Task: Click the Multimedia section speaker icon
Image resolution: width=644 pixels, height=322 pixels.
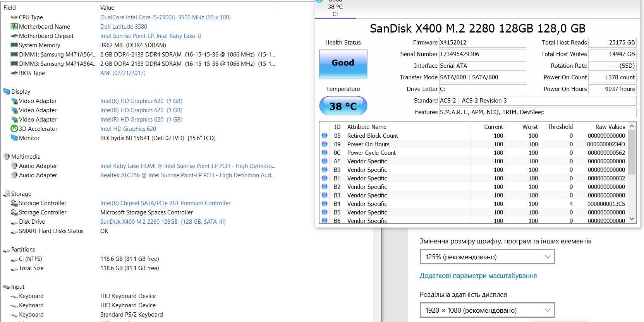Action: point(7,157)
